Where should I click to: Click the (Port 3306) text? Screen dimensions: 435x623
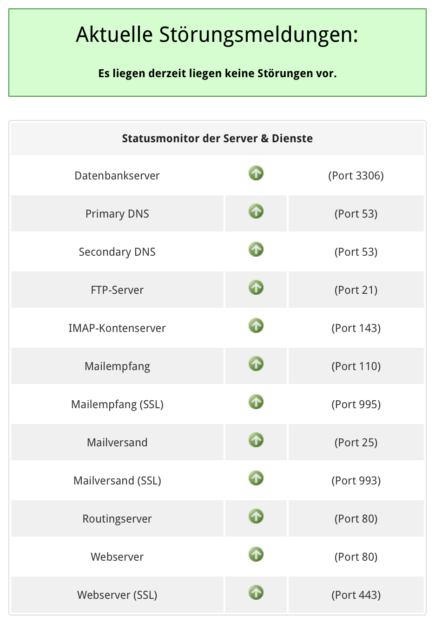(356, 176)
